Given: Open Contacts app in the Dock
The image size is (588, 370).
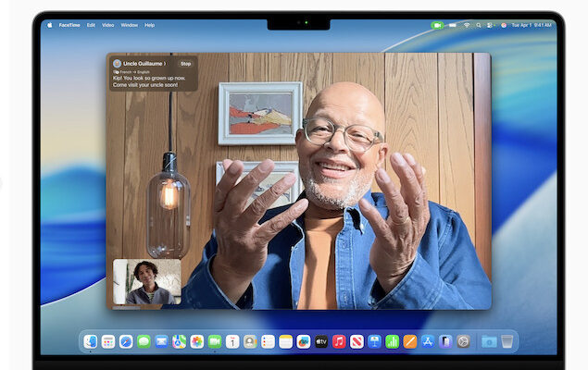Looking at the screenshot, I should tap(250, 341).
